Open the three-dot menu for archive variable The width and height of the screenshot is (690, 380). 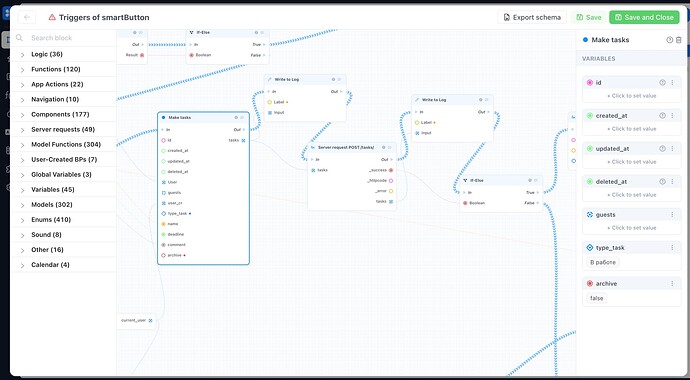coord(672,284)
